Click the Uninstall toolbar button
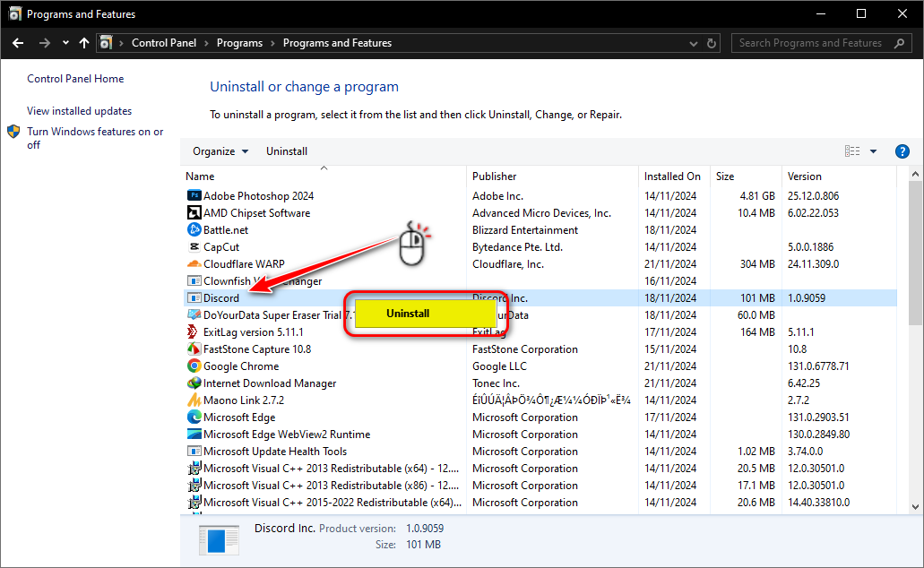The width and height of the screenshot is (924, 568). click(287, 151)
